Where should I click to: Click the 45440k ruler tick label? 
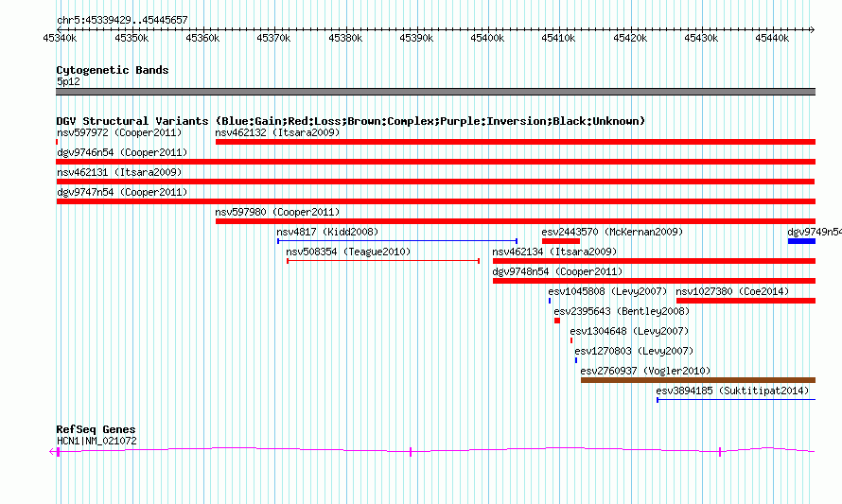pos(772,38)
